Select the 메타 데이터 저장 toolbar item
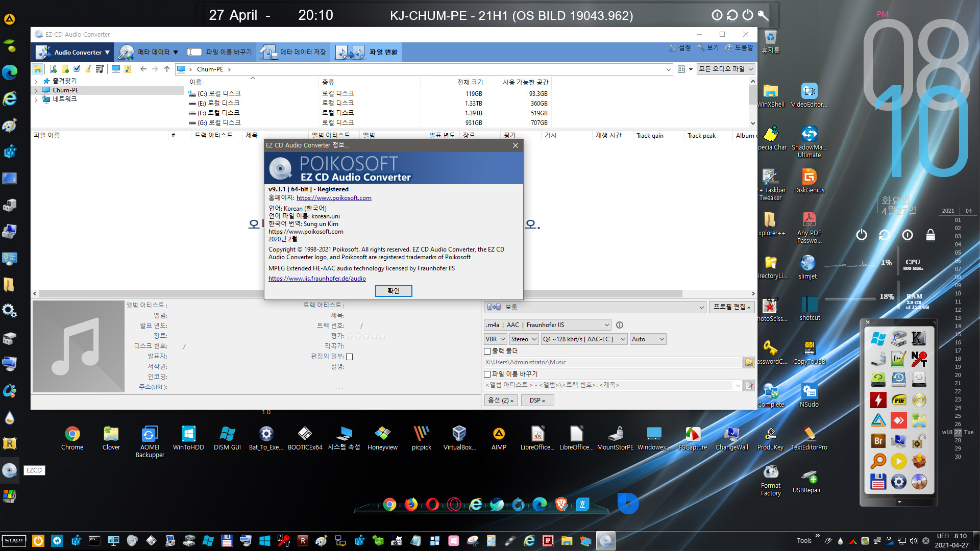The width and height of the screenshot is (980, 551). click(293, 52)
